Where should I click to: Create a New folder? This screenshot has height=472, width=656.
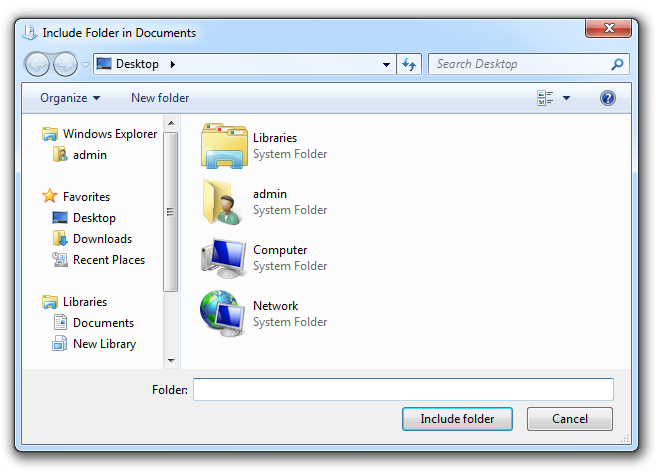click(160, 98)
